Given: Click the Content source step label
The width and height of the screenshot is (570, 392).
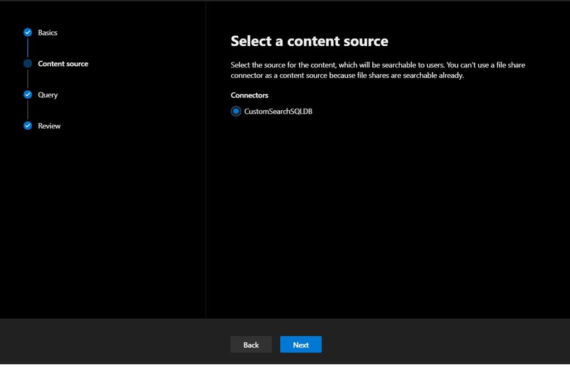Looking at the screenshot, I should (x=63, y=63).
